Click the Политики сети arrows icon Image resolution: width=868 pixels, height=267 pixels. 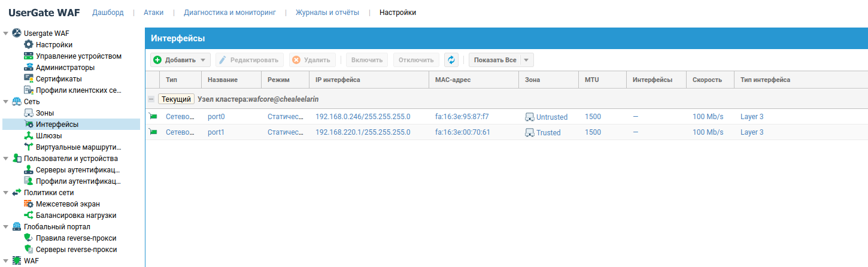[x=17, y=192]
